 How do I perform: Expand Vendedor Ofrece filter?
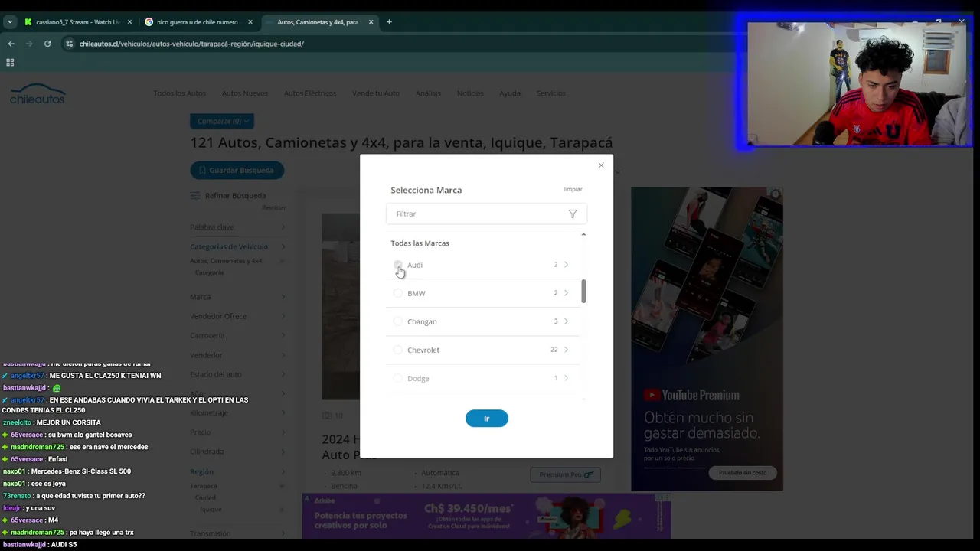237,316
